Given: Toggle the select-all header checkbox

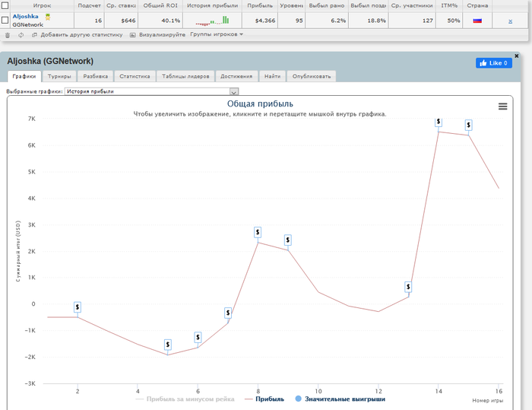Looking at the screenshot, I should [5, 5].
